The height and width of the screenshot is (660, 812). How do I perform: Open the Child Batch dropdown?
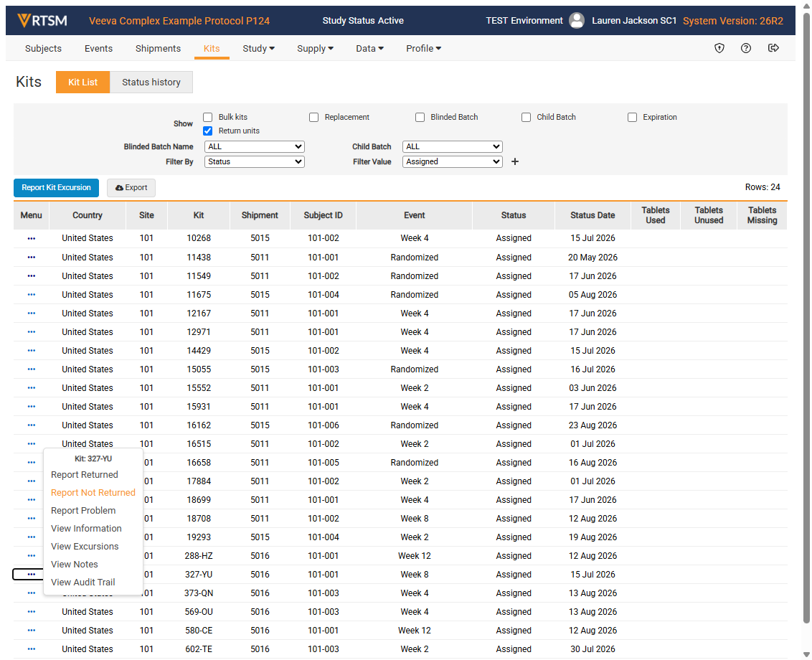[452, 146]
